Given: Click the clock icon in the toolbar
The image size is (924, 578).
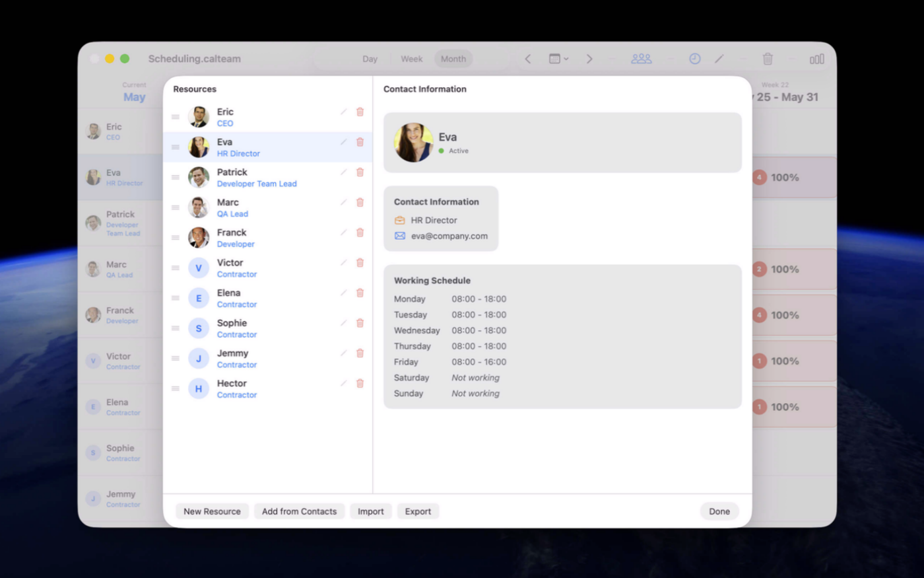Looking at the screenshot, I should (695, 59).
